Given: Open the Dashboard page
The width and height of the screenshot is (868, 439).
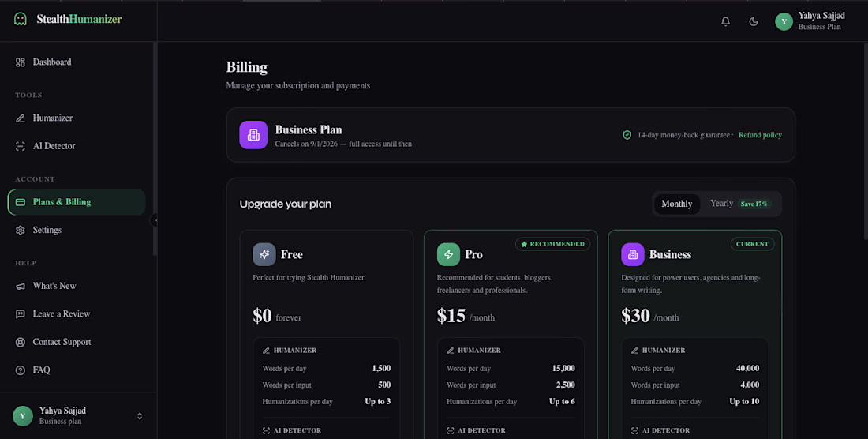Looking at the screenshot, I should (77, 62).
